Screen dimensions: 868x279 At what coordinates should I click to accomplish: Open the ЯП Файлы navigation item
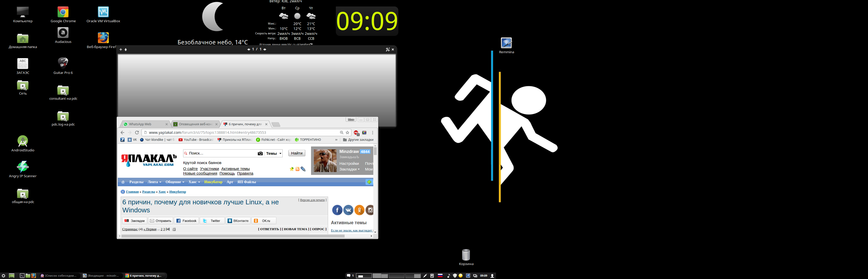[x=246, y=182]
